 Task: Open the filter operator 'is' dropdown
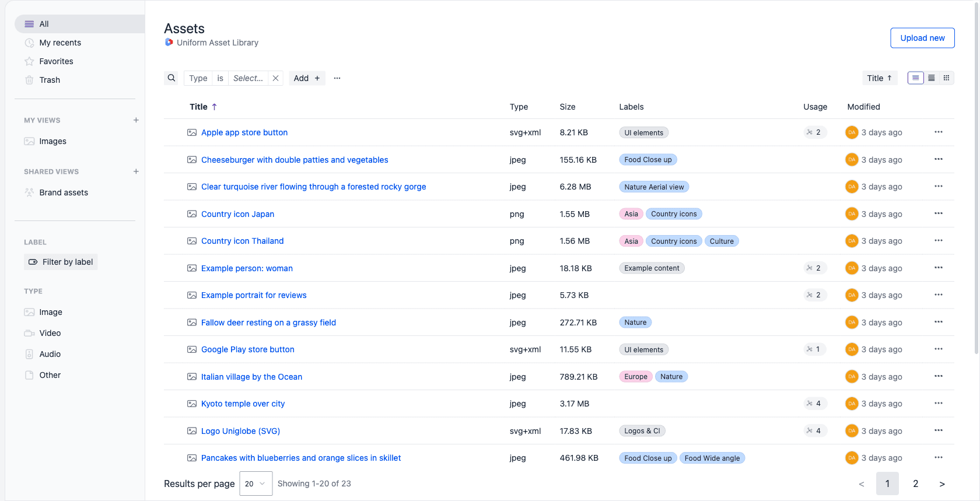(220, 78)
